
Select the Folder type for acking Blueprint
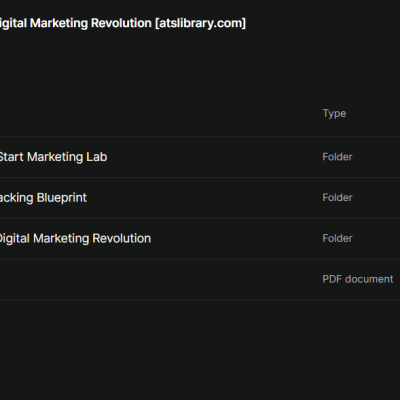point(337,197)
